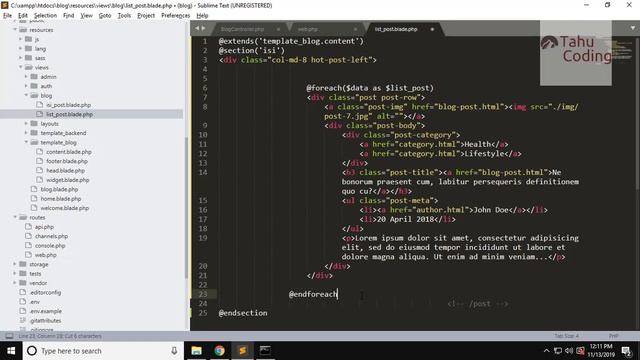Close the BlogController.php tab
The width and height of the screenshot is (640, 360).
point(278,29)
